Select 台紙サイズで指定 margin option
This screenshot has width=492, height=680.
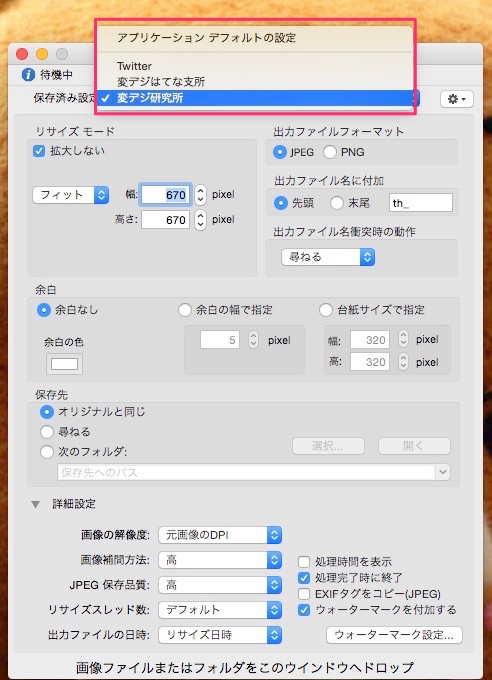tap(326, 310)
